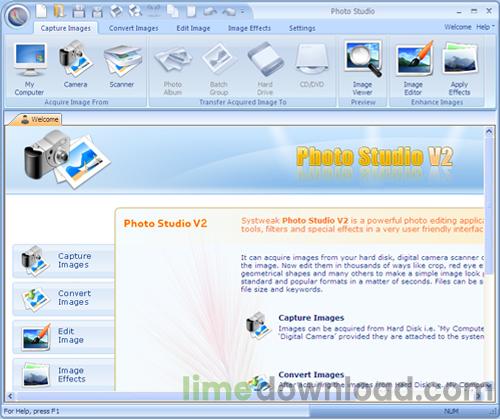Click the Print Preview icon

(x=135, y=11)
